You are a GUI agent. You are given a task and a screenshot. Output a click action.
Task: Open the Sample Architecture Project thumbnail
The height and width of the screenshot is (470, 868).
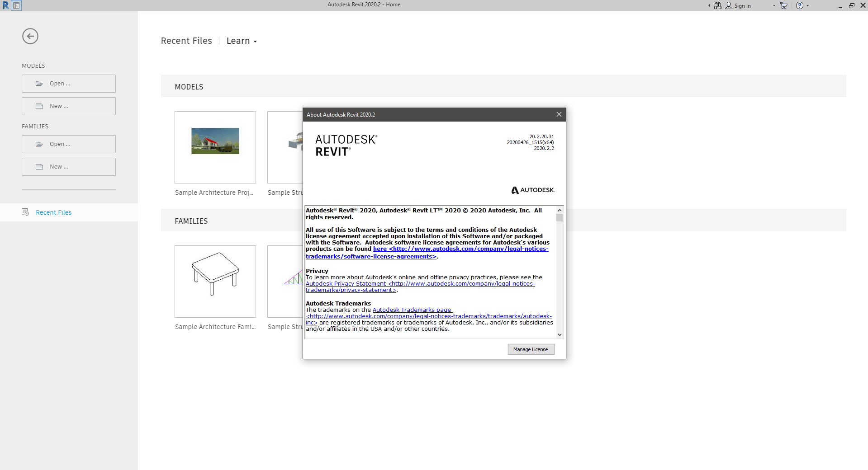(x=215, y=147)
